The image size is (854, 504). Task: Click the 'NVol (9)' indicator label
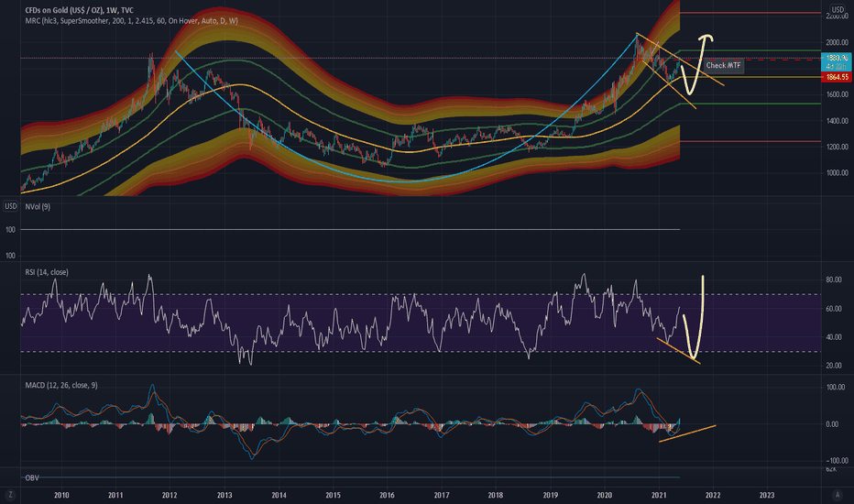click(38, 206)
